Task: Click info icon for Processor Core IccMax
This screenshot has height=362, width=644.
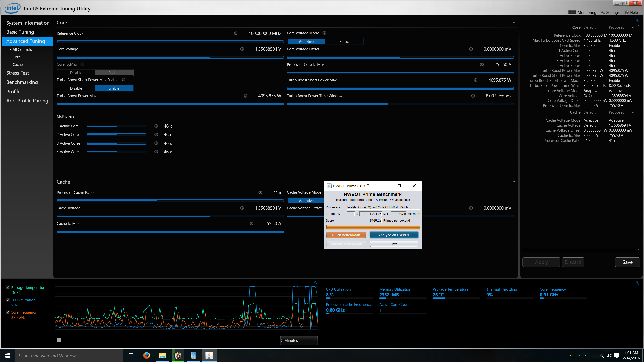Action: (x=481, y=65)
